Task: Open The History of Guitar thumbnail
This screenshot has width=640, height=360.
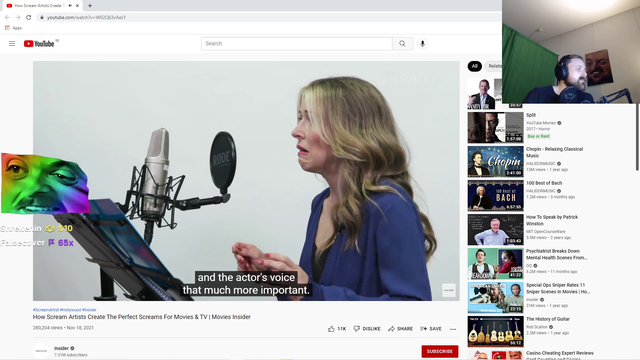Action: pos(496,332)
